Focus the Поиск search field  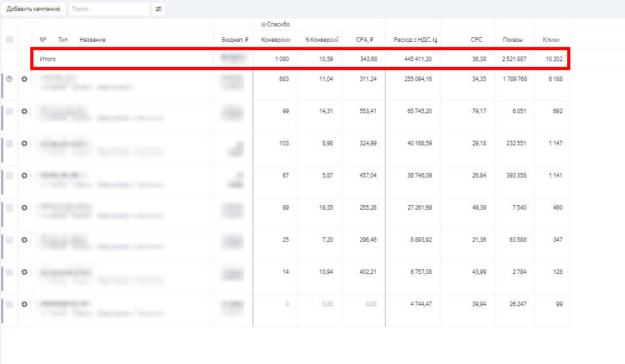tap(109, 9)
